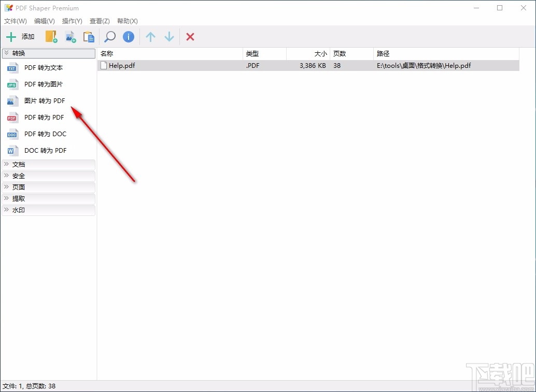This screenshot has width=536, height=392.
Task: Collapse the 转换 section
Action: click(48, 53)
